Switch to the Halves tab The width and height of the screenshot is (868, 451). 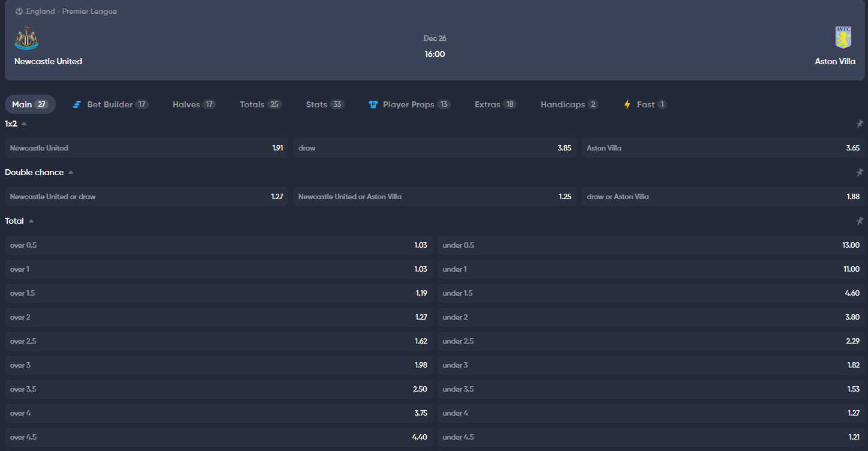pyautogui.click(x=194, y=104)
